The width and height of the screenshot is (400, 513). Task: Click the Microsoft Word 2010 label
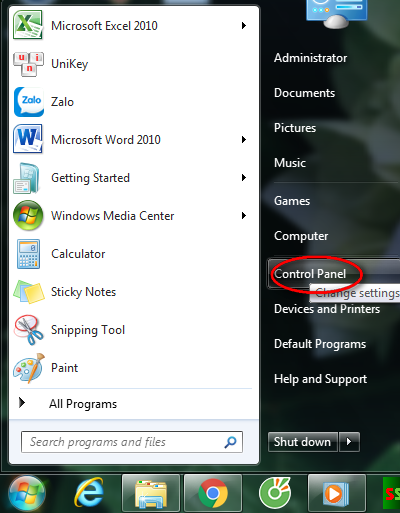pyautogui.click(x=106, y=140)
